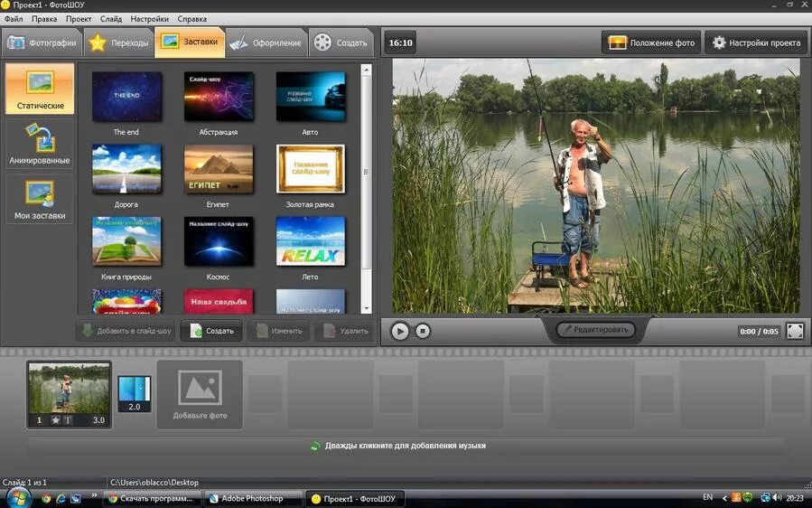Click the Создать button with plus icon
The image size is (812, 508).
tap(211, 331)
